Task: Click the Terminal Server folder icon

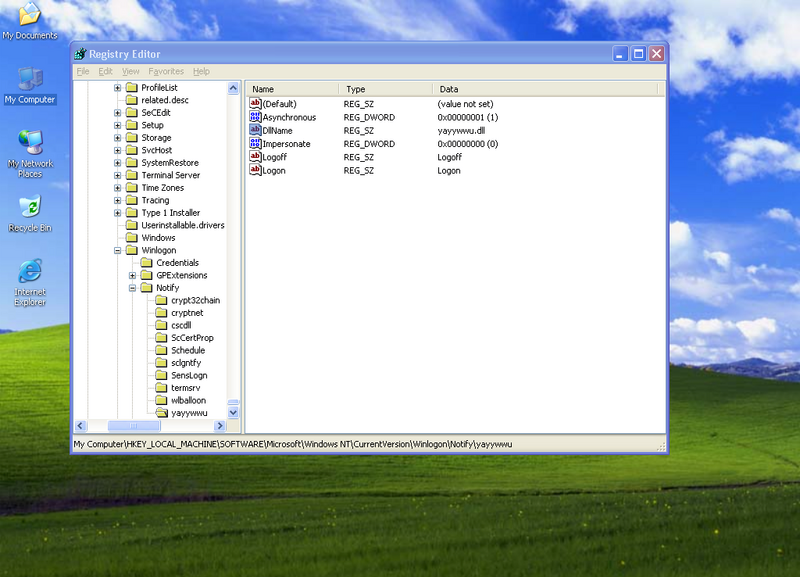Action: (x=132, y=175)
